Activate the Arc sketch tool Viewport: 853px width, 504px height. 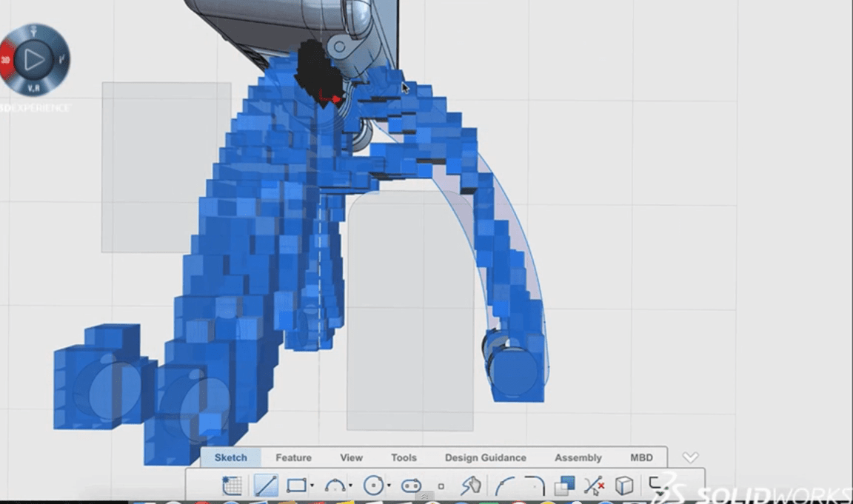coord(335,485)
